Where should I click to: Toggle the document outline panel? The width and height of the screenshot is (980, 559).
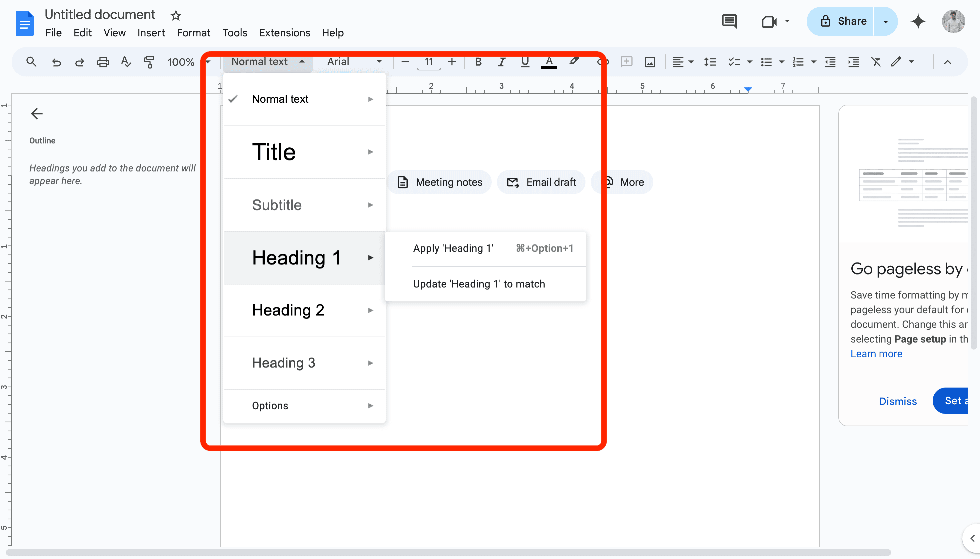coord(36,113)
